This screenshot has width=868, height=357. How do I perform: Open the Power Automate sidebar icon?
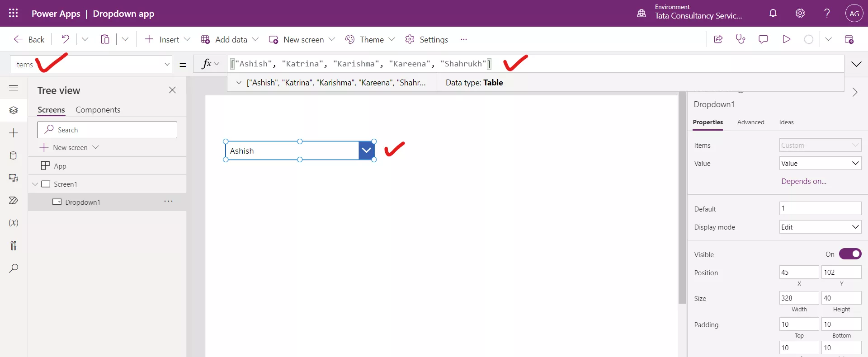tap(14, 201)
